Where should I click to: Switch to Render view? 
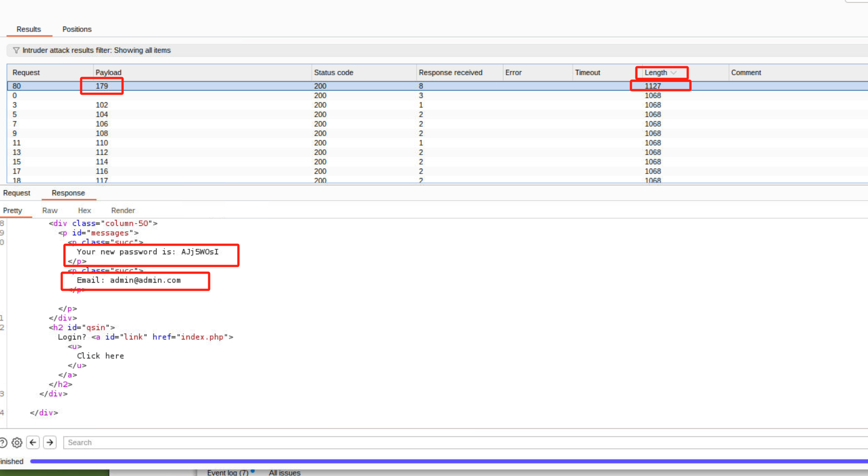pyautogui.click(x=123, y=211)
